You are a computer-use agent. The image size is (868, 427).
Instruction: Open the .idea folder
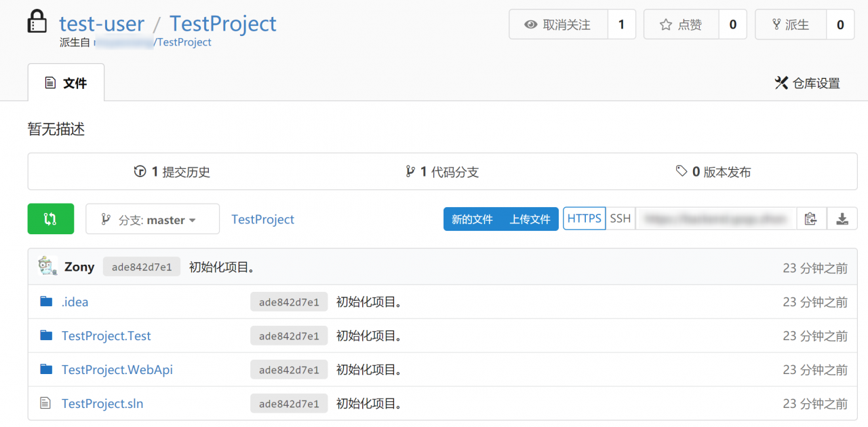coord(75,302)
